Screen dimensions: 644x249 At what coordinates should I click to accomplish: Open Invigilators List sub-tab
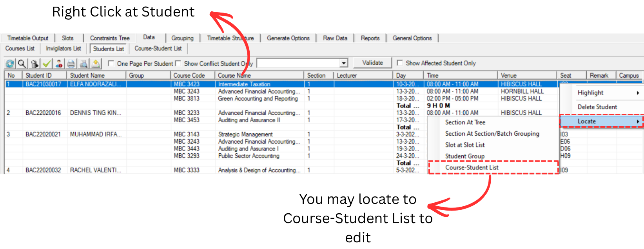click(63, 48)
